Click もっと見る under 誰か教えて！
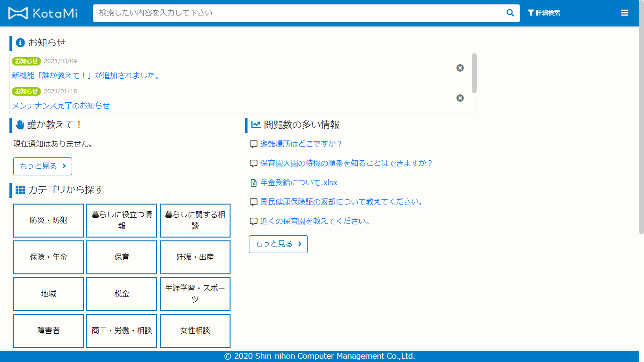 (x=42, y=166)
